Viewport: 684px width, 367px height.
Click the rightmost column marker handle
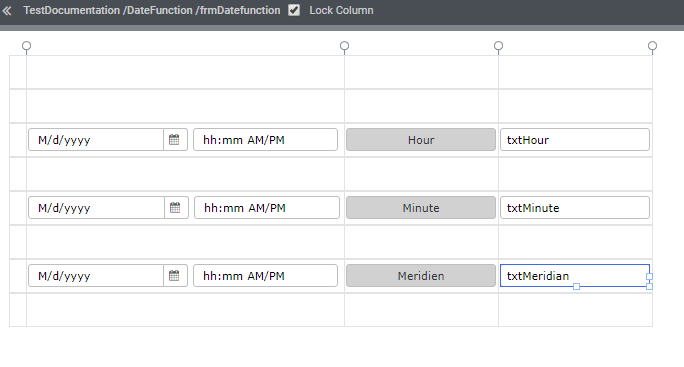pos(653,46)
